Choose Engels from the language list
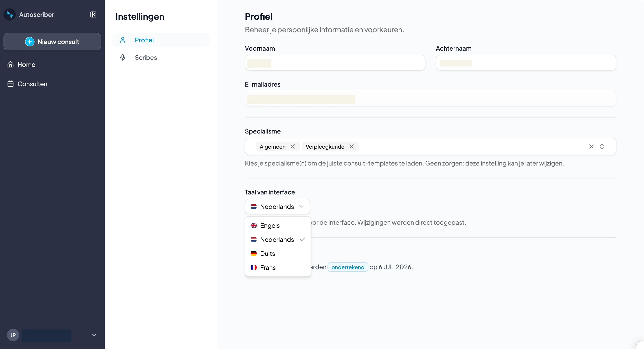Viewport: 644px width, 349px height. tap(278, 225)
